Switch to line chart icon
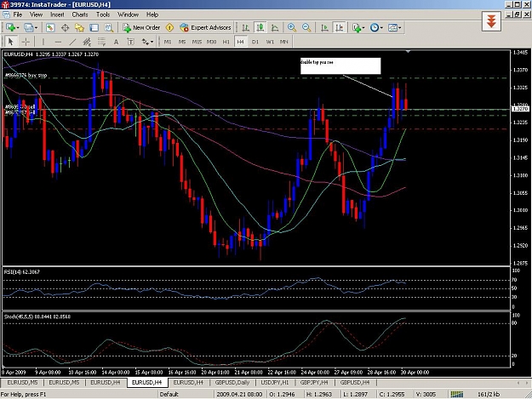The width and height of the screenshot is (532, 399). (275, 27)
